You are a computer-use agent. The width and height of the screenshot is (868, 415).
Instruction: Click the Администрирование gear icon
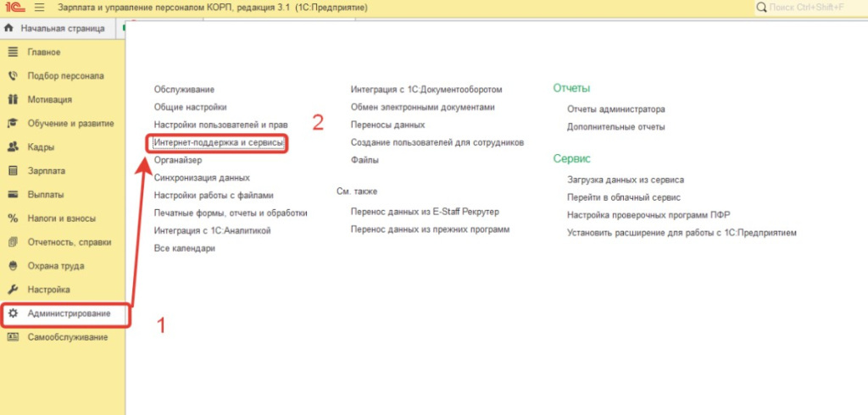pos(14,313)
